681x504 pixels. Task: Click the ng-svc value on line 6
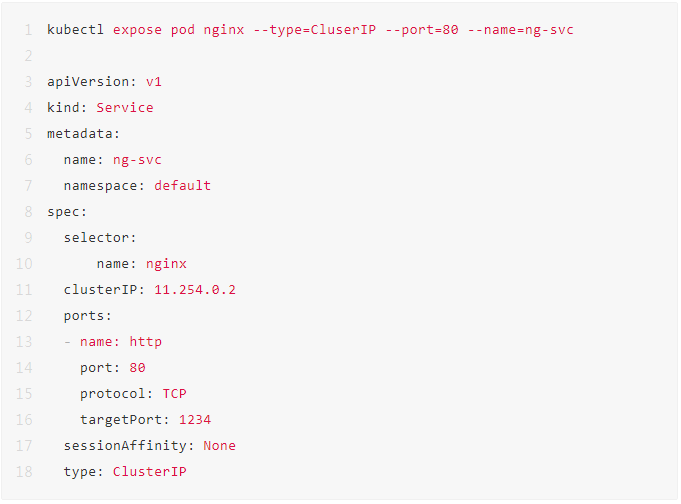[137, 160]
